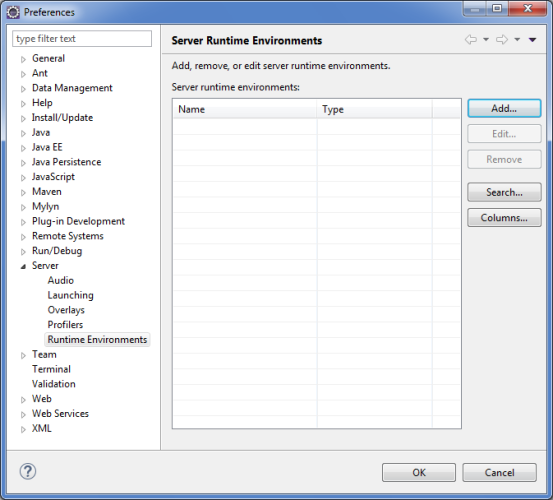The height and width of the screenshot is (500, 553).
Task: Click the Add... button
Action: (504, 108)
